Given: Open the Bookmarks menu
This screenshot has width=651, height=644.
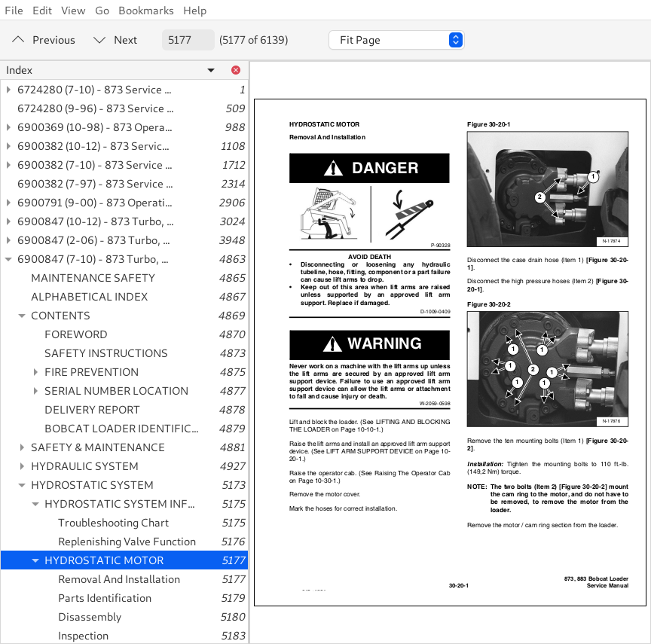Looking at the screenshot, I should pyautogui.click(x=145, y=11).
